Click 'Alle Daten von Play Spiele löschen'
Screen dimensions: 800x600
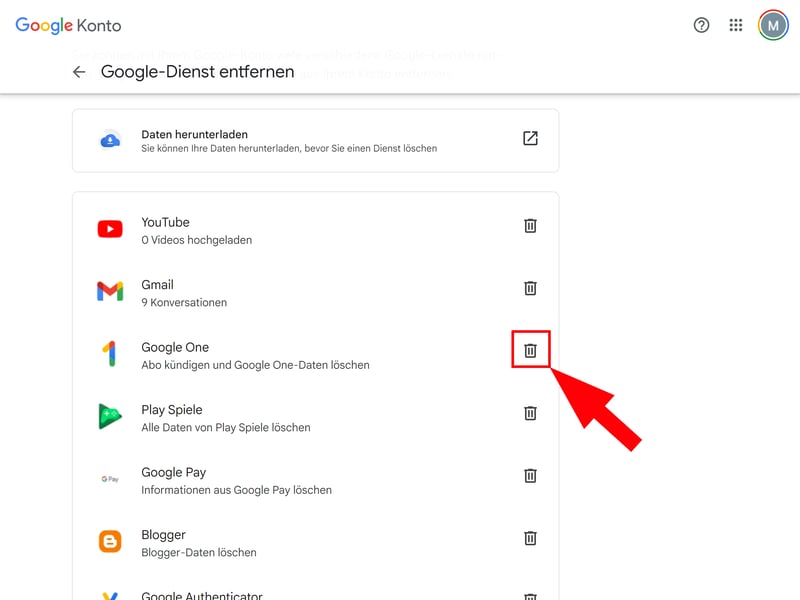226,428
